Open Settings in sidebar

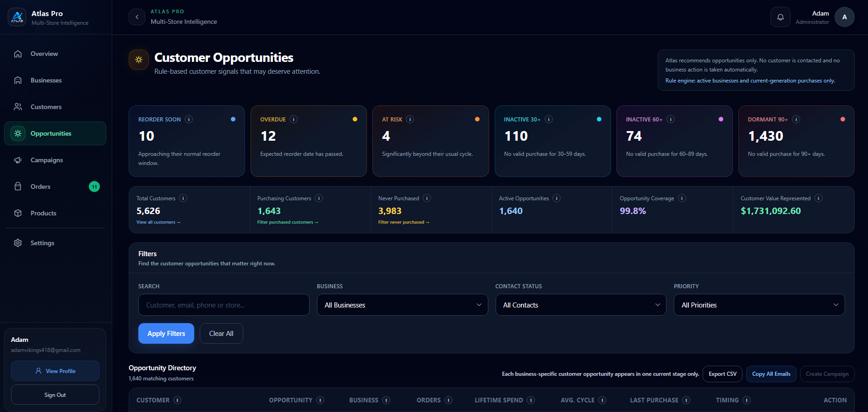coord(55,243)
